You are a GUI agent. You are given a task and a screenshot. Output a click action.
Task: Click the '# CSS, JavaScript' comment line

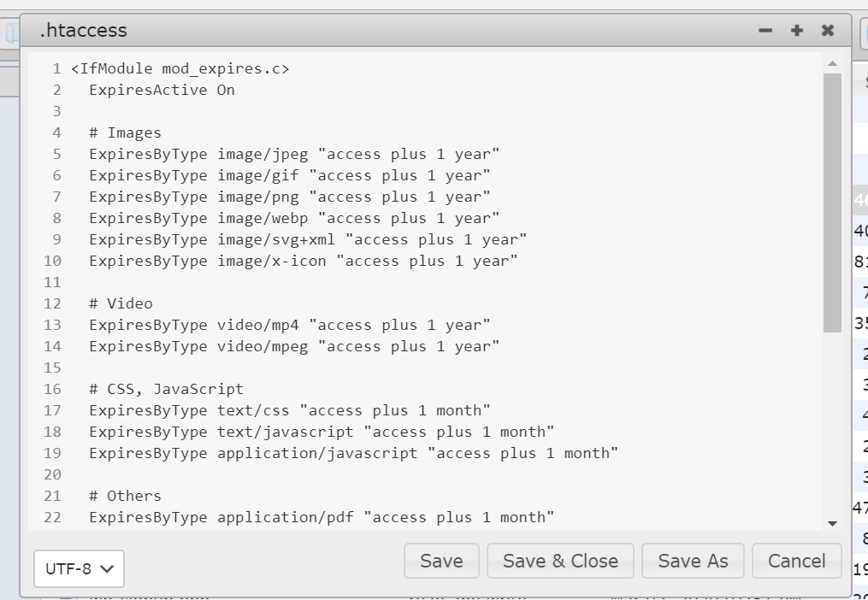click(166, 390)
